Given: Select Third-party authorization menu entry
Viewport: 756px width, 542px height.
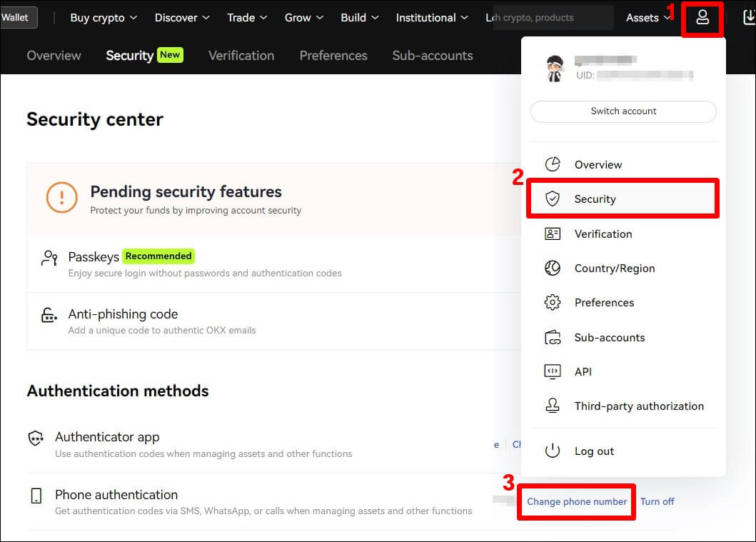Looking at the screenshot, I should (x=623, y=406).
